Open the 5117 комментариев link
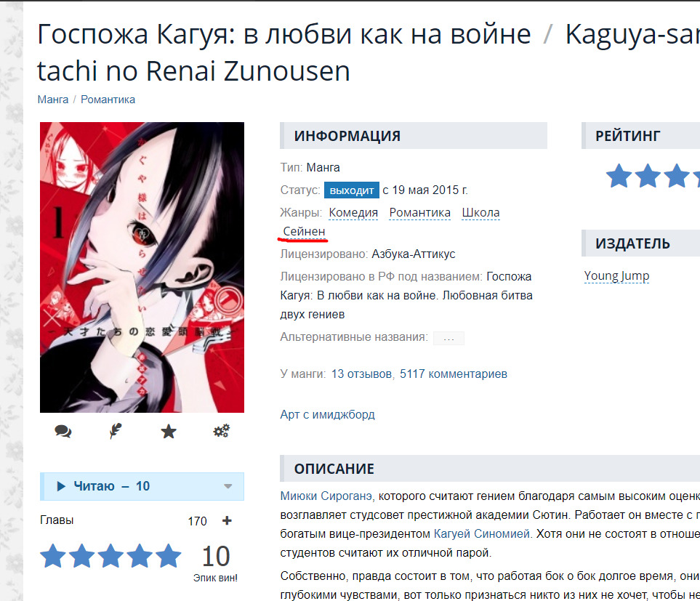The image size is (700, 601). [453, 374]
